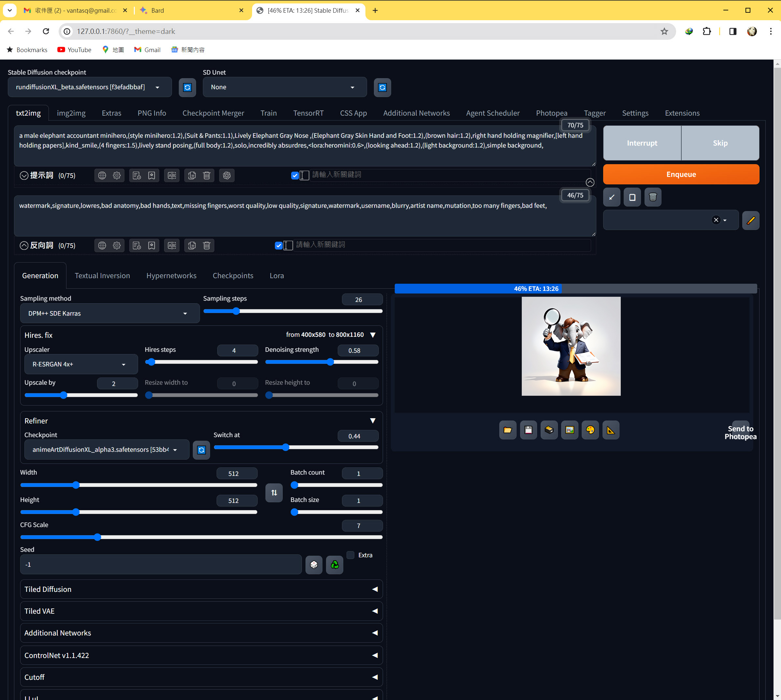
Task: Click the pencil edit styles icon
Action: pyautogui.click(x=750, y=220)
